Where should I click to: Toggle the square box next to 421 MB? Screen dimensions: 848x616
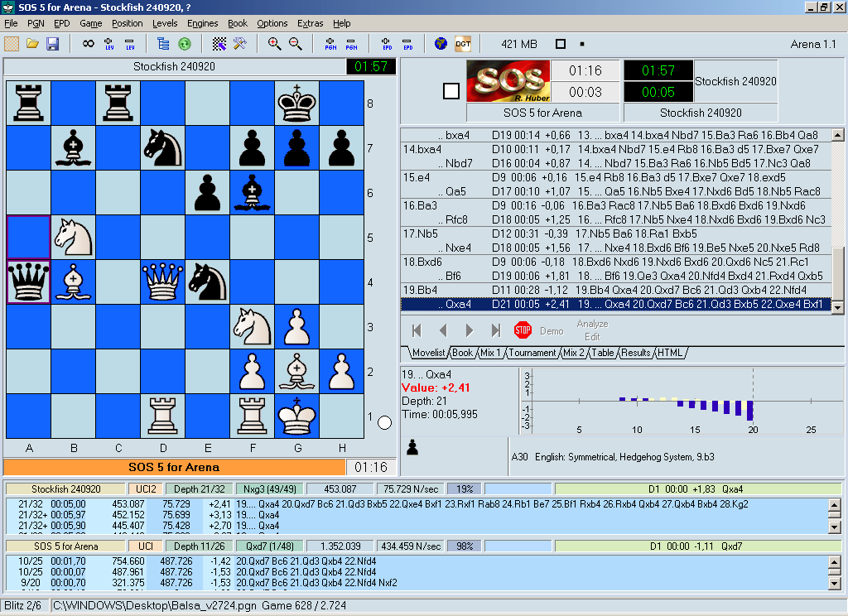point(561,44)
